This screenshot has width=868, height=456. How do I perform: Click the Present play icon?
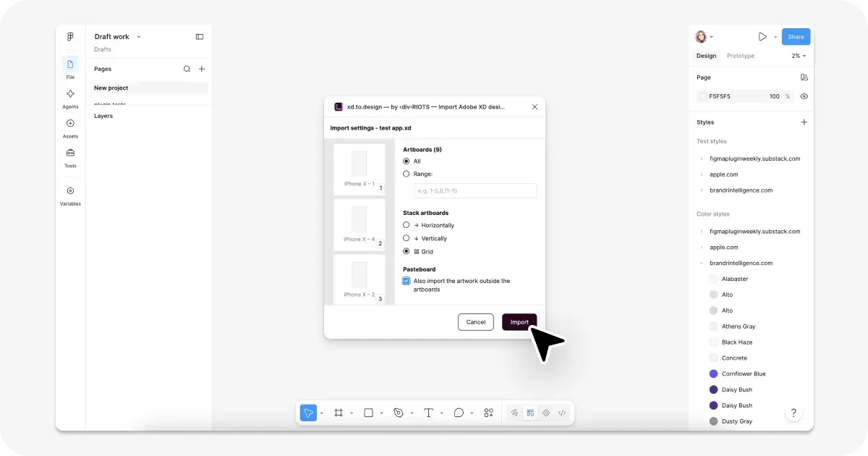point(762,37)
